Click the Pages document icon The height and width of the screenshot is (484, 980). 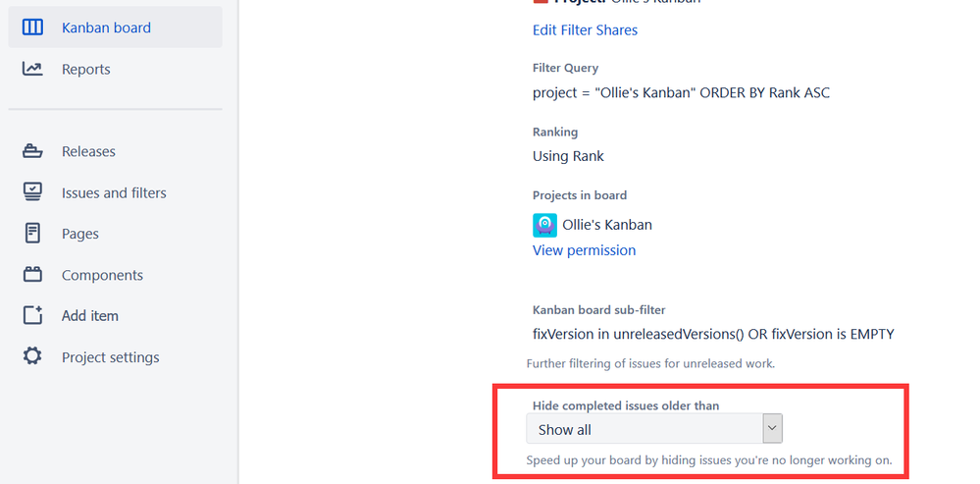coord(32,234)
